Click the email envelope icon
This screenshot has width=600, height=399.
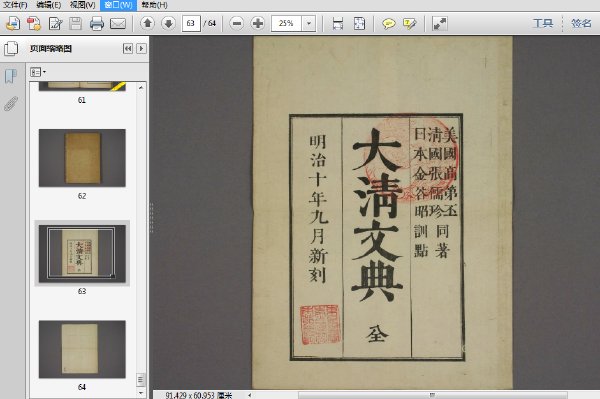pyautogui.click(x=118, y=24)
